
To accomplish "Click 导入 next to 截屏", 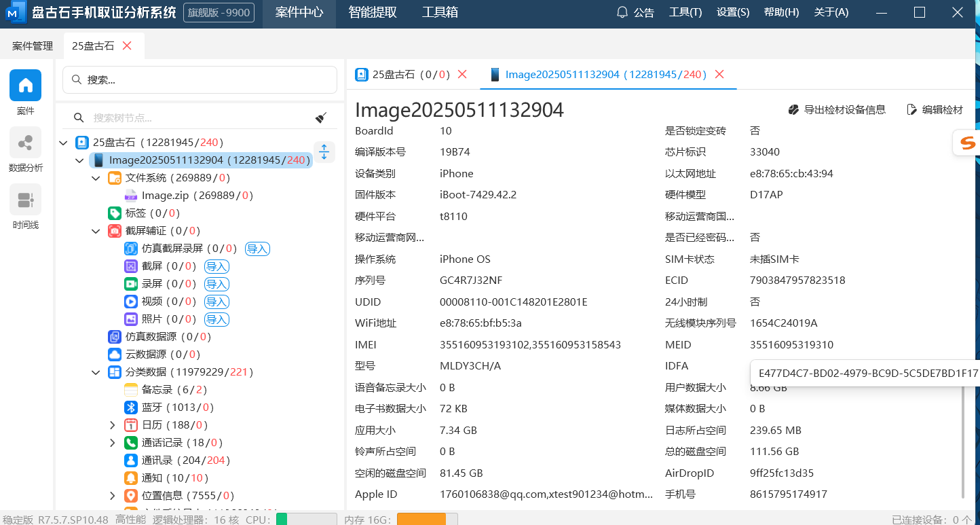I will click(216, 266).
